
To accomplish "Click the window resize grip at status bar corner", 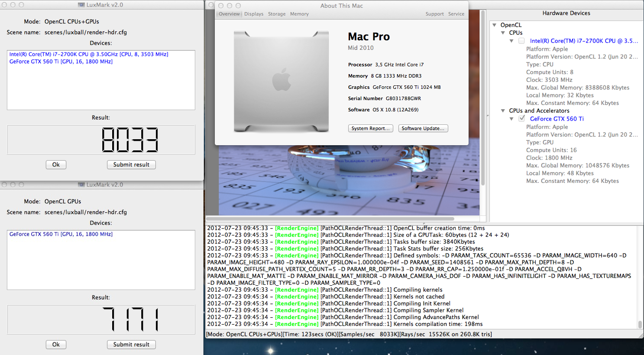I will tap(641, 335).
